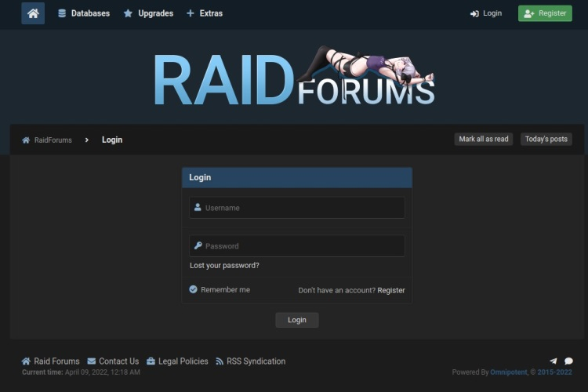The height and width of the screenshot is (392, 588).
Task: Click the Telegram paper plane icon
Action: pos(554,361)
